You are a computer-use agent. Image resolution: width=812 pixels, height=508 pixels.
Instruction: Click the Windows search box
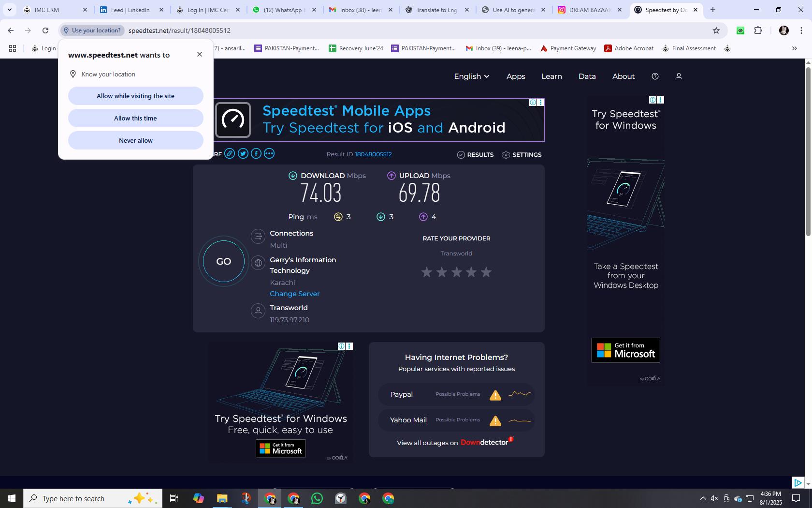pyautogui.click(x=93, y=498)
